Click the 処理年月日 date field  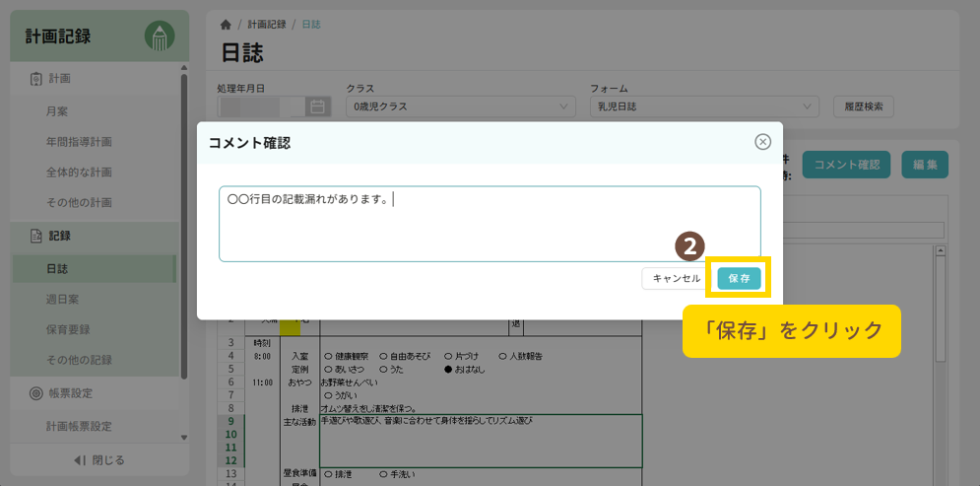pyautogui.click(x=262, y=106)
